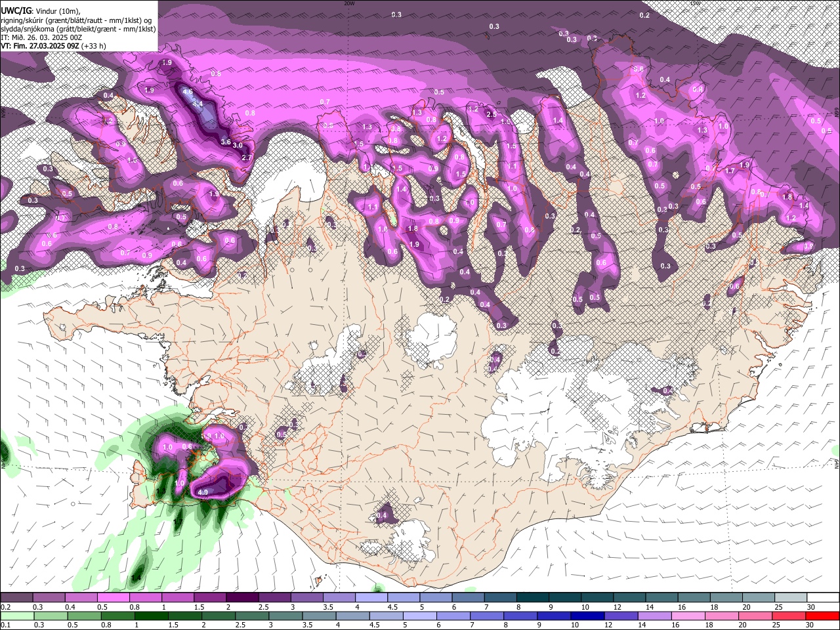This screenshot has height=630, width=840.
Task: Click the '9' label in the top legend scale
Action: [551, 607]
